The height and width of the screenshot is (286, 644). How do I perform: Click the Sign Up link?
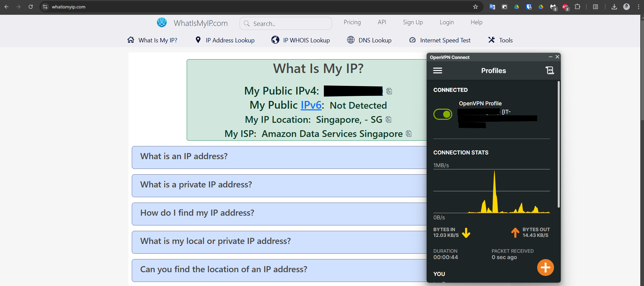412,22
